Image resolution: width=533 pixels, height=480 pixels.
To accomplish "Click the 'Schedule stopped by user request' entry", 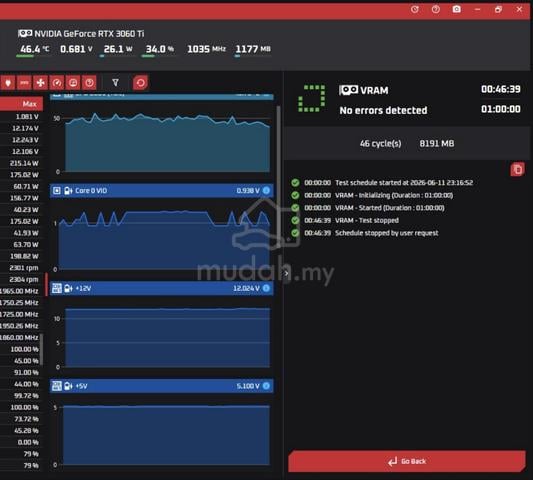I will coord(365,233).
